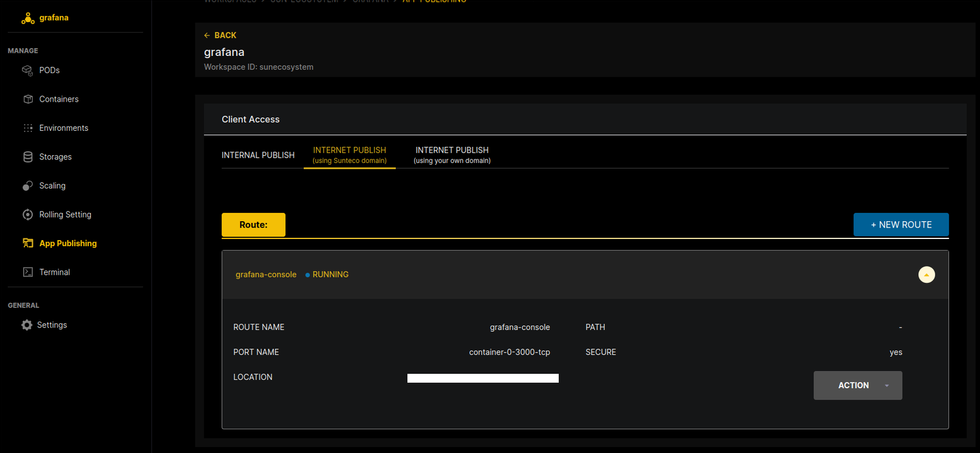Viewport: 980px width, 453px height.
Task: Click the route name value grafana-console
Action: click(520, 328)
